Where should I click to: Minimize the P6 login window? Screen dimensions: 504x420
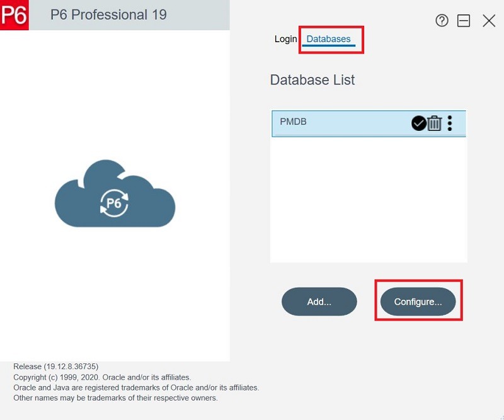click(x=464, y=21)
